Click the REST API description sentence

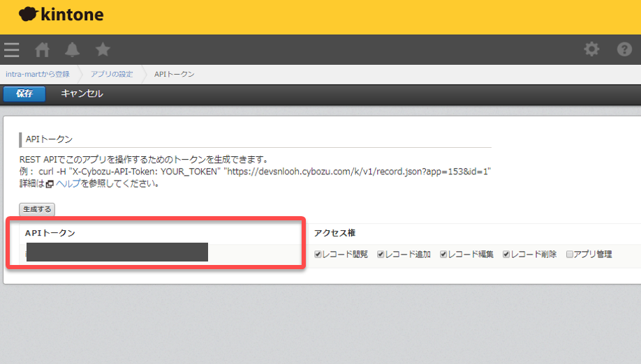[144, 160]
